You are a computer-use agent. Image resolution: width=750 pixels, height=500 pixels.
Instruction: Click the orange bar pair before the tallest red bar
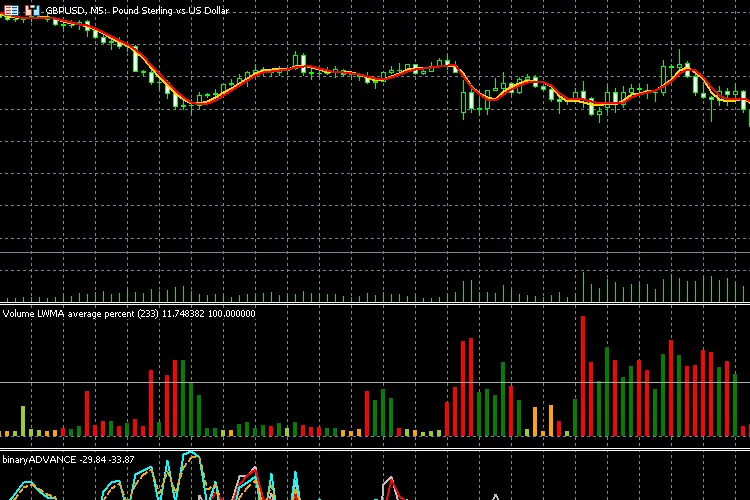click(541, 420)
